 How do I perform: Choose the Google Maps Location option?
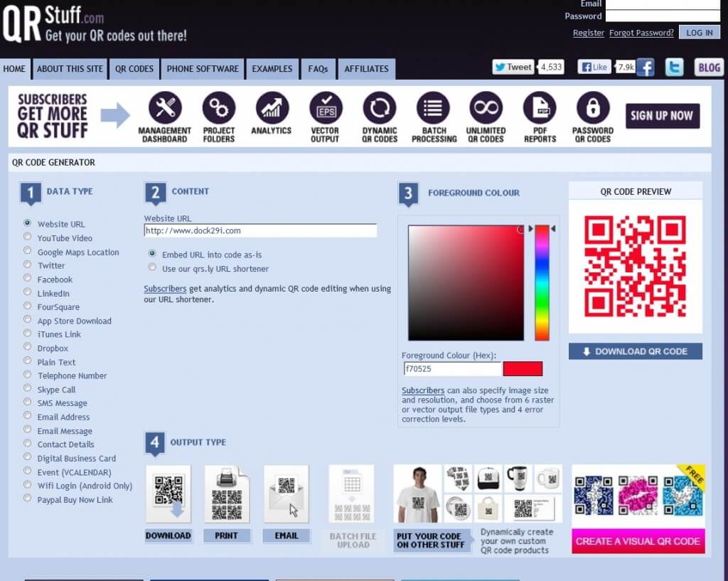pyautogui.click(x=28, y=251)
